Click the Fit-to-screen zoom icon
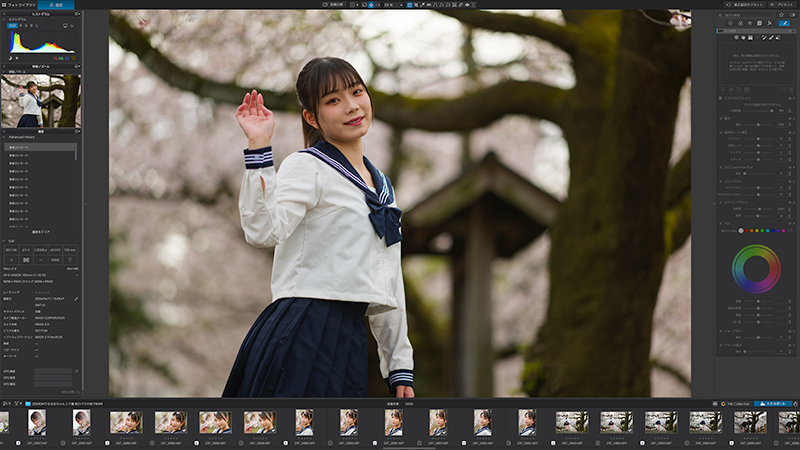The image size is (800, 450). 371,5
